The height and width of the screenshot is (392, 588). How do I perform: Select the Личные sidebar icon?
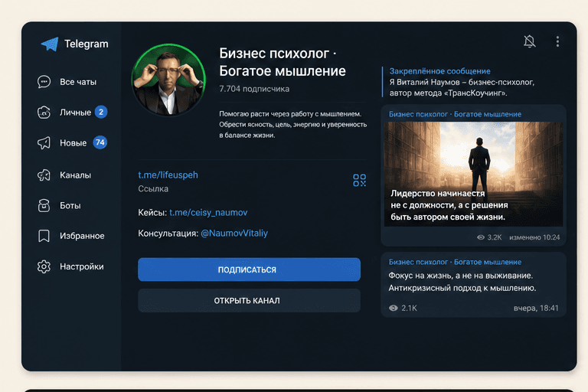(x=44, y=112)
